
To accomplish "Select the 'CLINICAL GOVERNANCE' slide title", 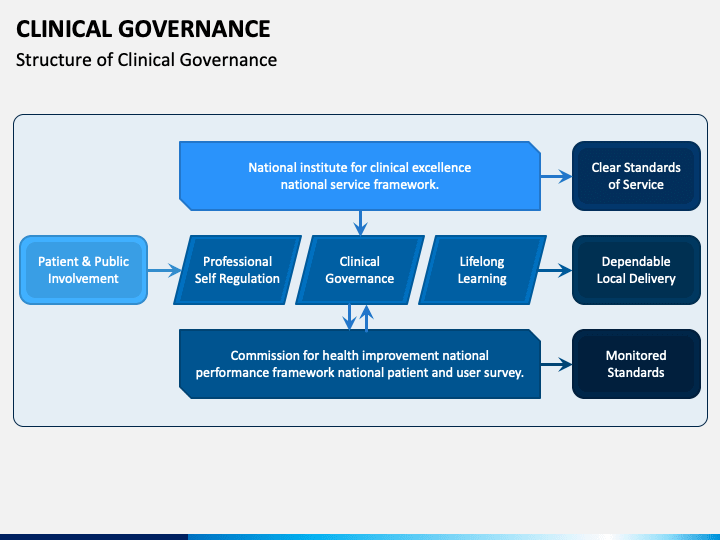I will point(143,29).
